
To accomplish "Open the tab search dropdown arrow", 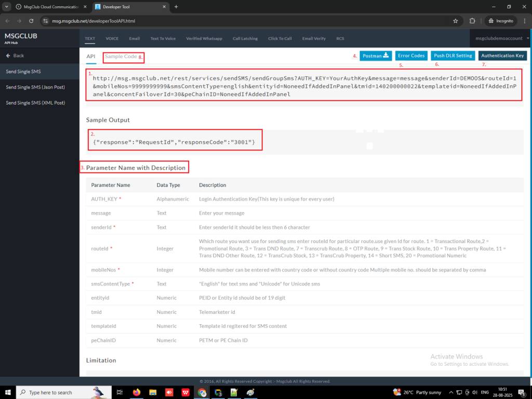I will pos(6,7).
